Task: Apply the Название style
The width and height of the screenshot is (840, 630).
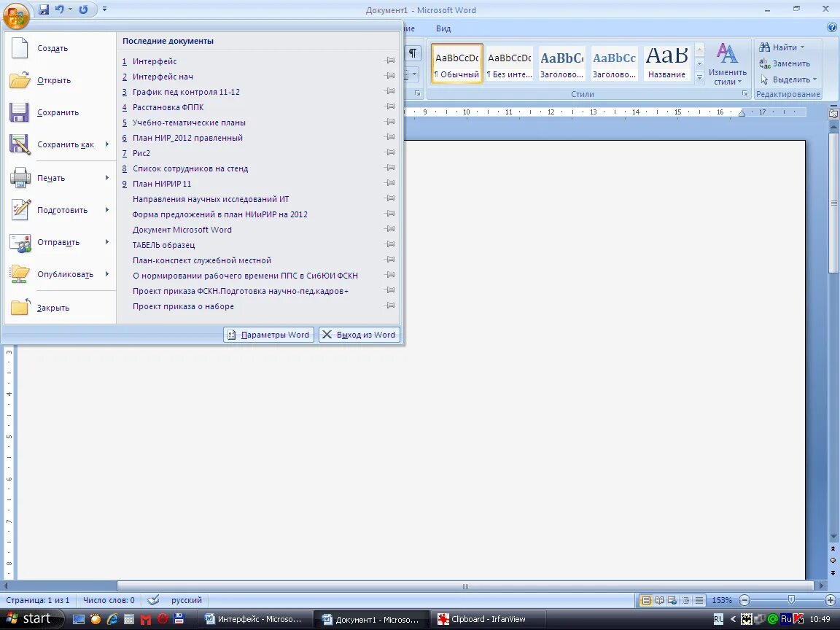Action: [x=666, y=63]
